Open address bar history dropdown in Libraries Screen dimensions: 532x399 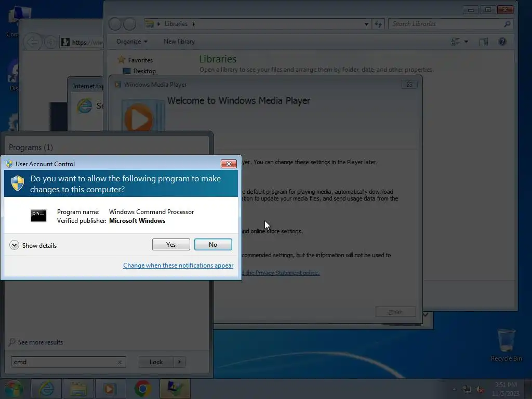[x=366, y=24]
